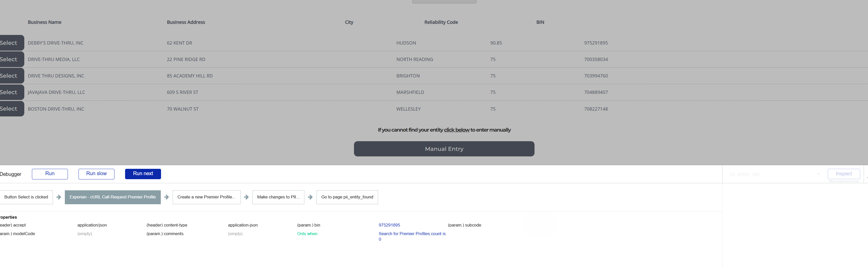
Task: Select the DEBBY'S DRIVE-THRU, INC row
Action: coord(10,43)
